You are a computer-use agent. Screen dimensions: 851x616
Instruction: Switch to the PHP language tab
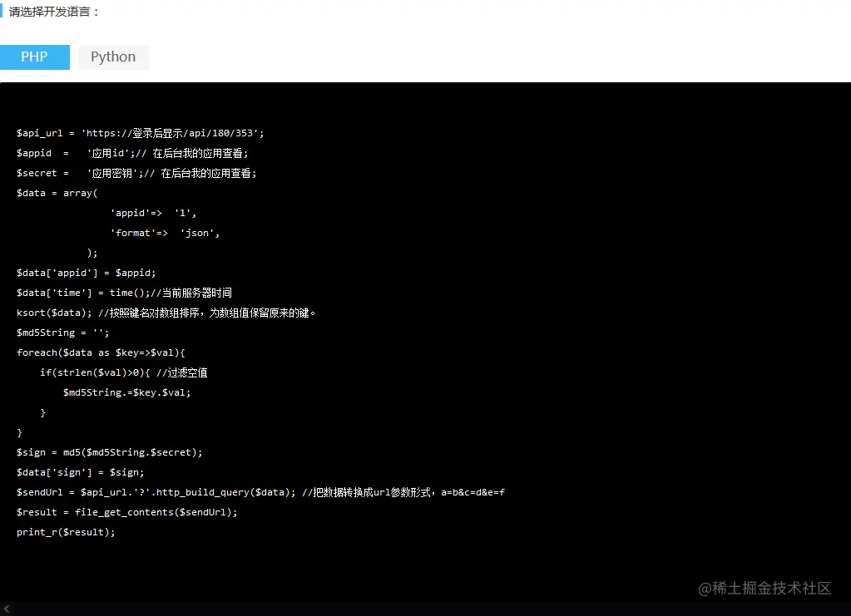click(35, 57)
